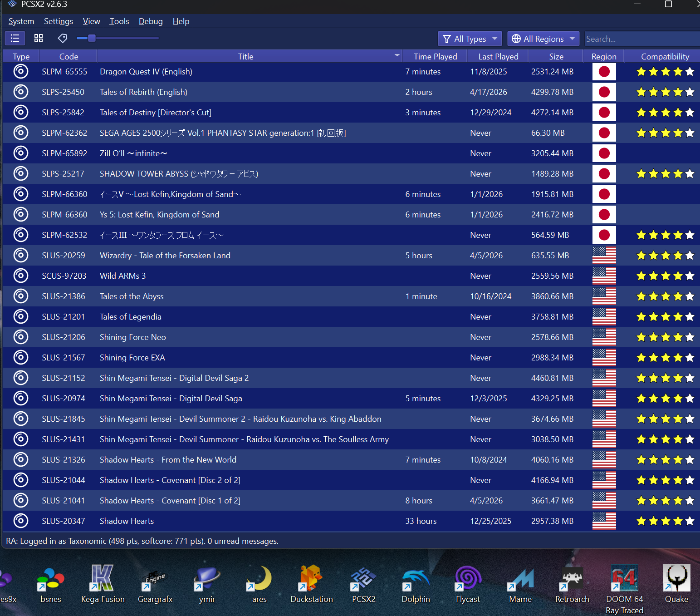
Task: Open the Settings menu
Action: tap(59, 21)
